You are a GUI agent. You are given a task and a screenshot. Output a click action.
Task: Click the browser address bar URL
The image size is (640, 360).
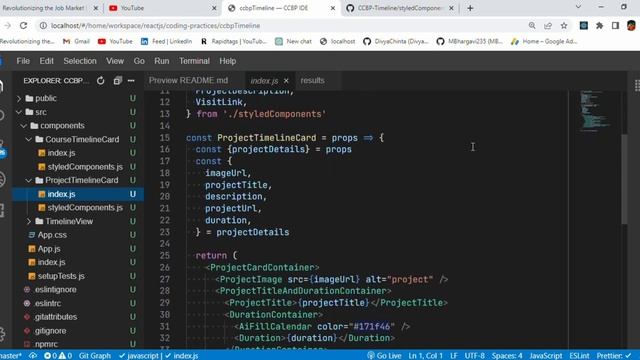coord(156,25)
